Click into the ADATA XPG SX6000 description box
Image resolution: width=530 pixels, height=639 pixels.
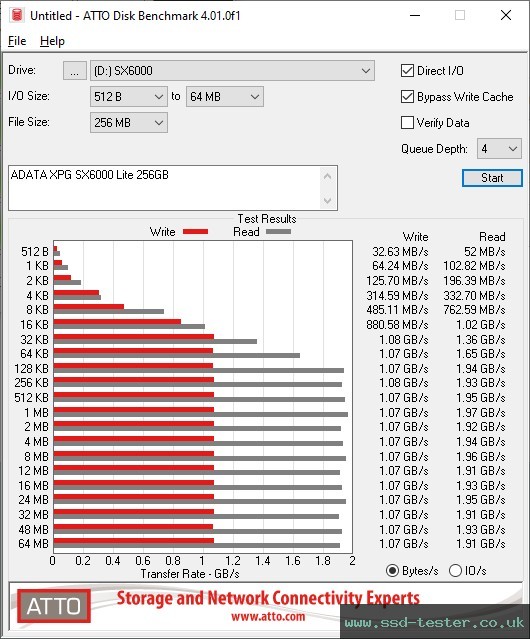pyautogui.click(x=165, y=188)
